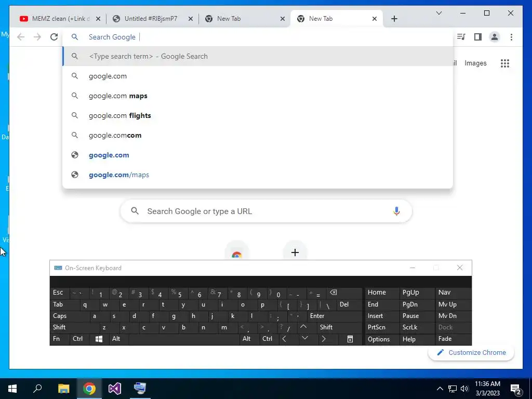532x399 pixels.
Task: Open Images link on Google page
Action: pyautogui.click(x=475, y=63)
